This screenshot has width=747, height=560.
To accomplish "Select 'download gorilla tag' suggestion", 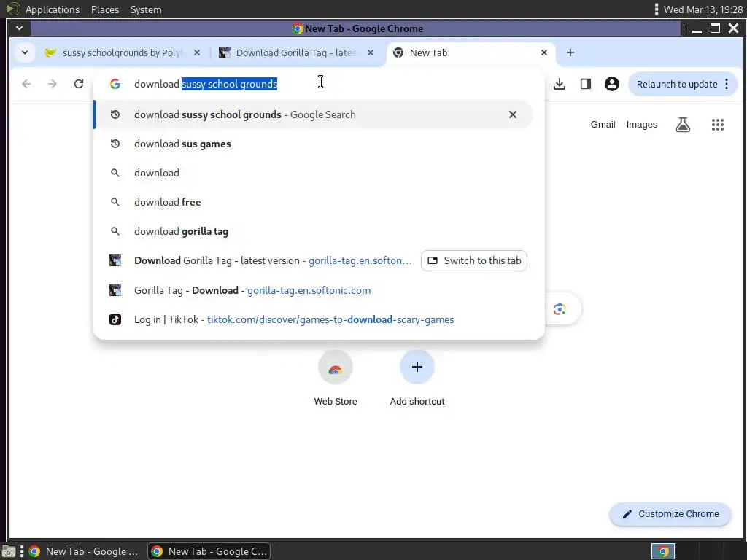I will (314, 231).
